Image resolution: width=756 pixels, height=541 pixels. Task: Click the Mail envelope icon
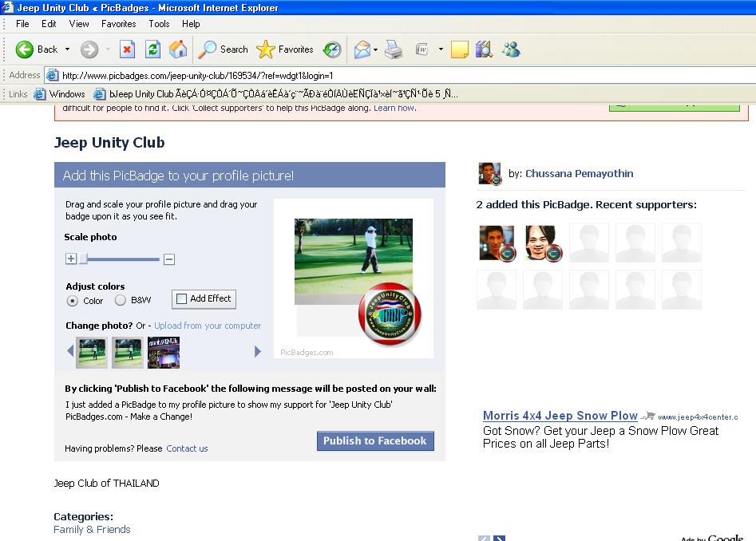click(x=362, y=49)
